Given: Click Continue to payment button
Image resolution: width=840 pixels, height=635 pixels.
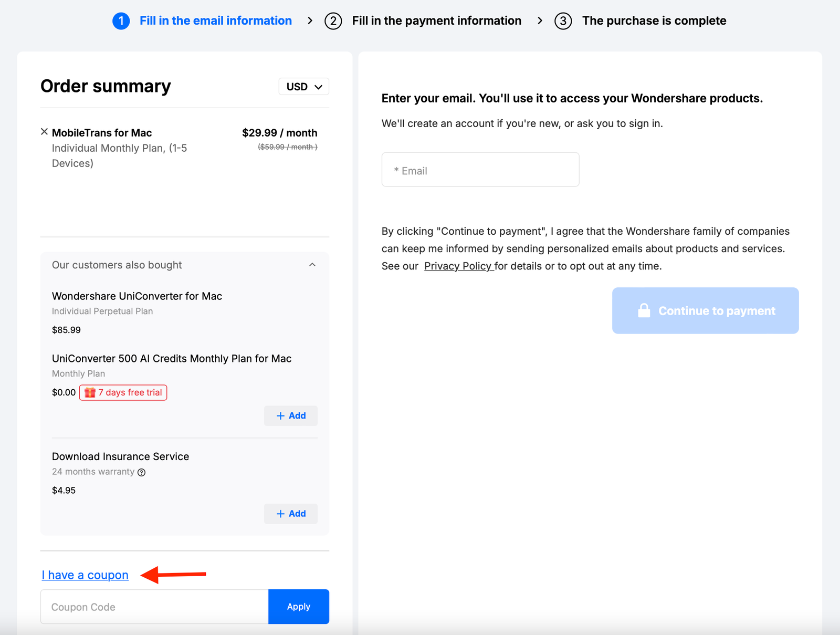Looking at the screenshot, I should [706, 310].
